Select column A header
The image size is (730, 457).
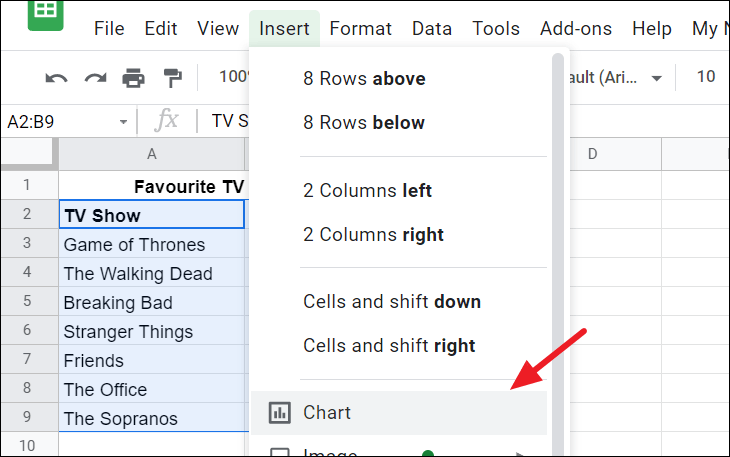151,154
